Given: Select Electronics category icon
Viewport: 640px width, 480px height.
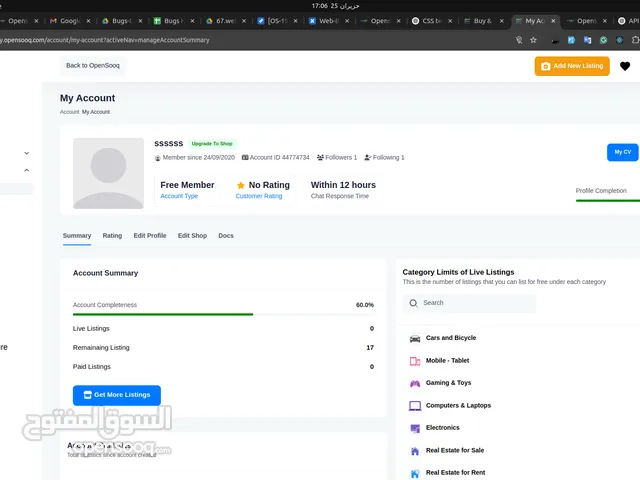Looking at the screenshot, I should click(x=415, y=428).
